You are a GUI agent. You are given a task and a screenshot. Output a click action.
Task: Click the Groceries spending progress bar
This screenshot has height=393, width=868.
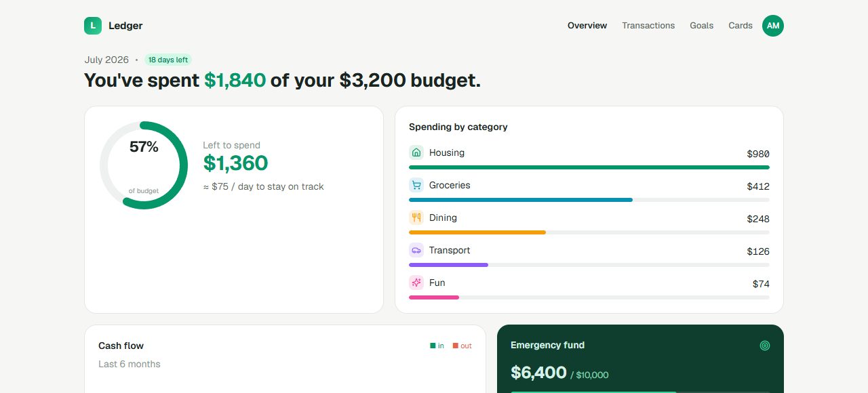[589, 200]
